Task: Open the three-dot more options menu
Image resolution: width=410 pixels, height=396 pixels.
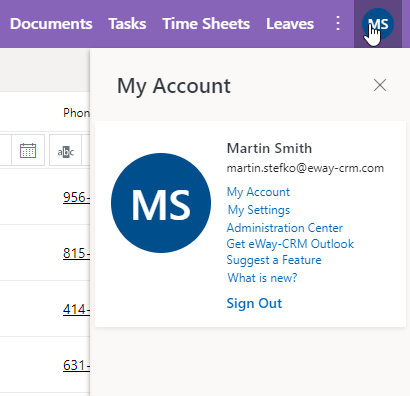Action: 338,24
